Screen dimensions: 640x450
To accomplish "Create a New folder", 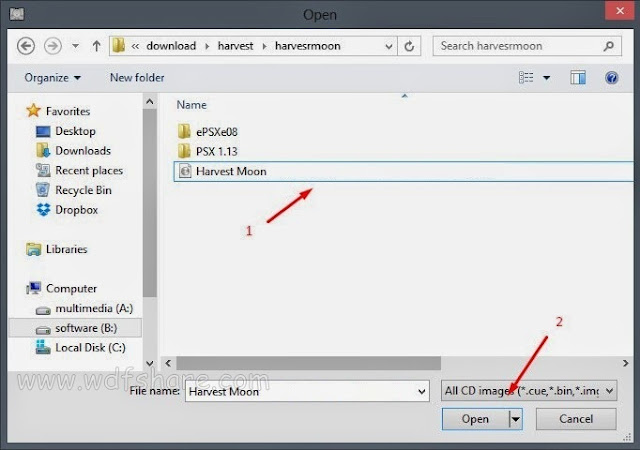I will [137, 78].
